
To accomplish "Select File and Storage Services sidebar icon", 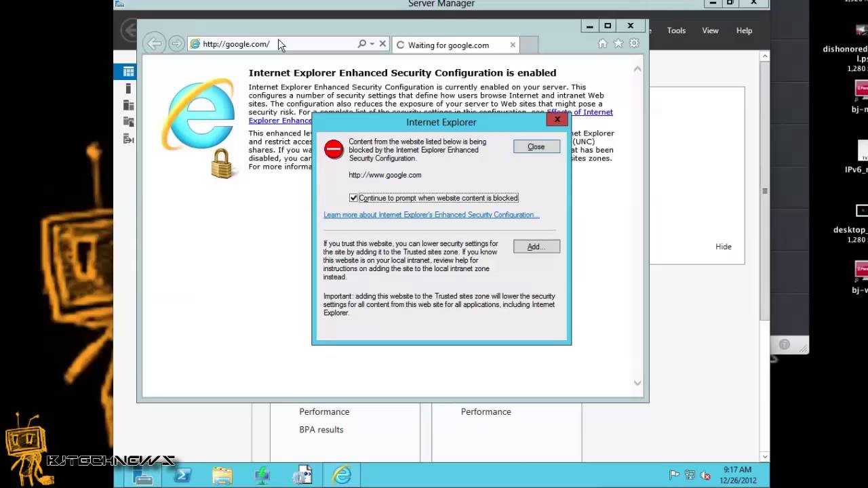I will 128,122.
